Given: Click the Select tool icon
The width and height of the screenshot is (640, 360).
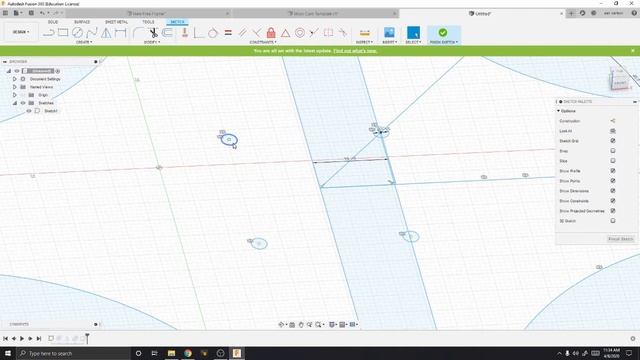Looking at the screenshot, I should point(413,33).
